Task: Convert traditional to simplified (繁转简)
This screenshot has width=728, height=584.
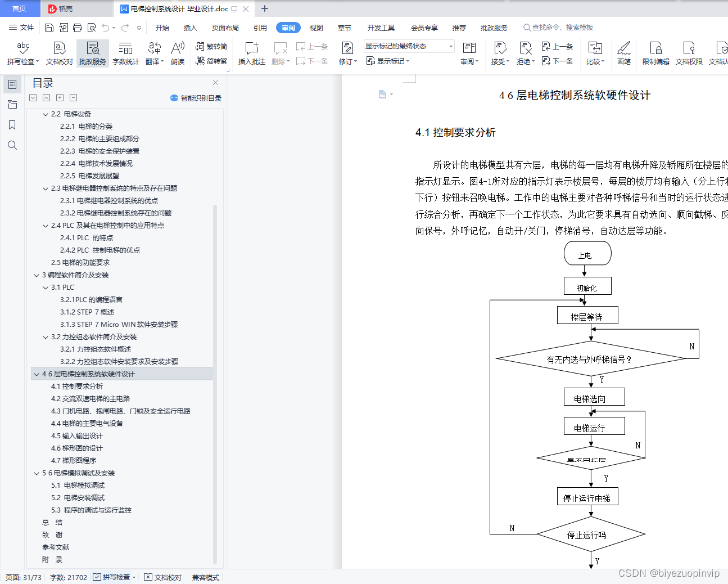Action: (x=211, y=47)
